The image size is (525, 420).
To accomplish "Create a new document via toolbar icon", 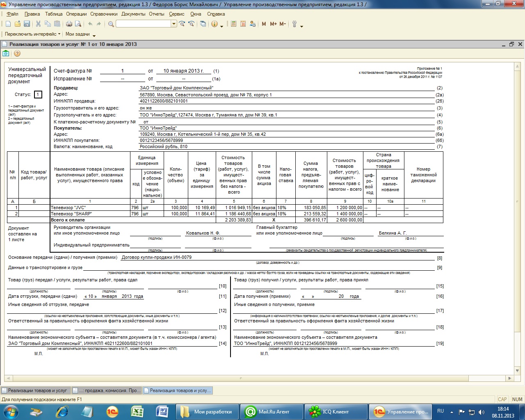I will [x=8, y=24].
